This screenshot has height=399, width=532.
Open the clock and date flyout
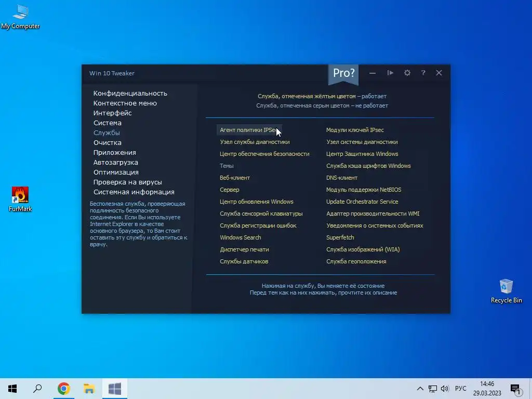pos(487,389)
